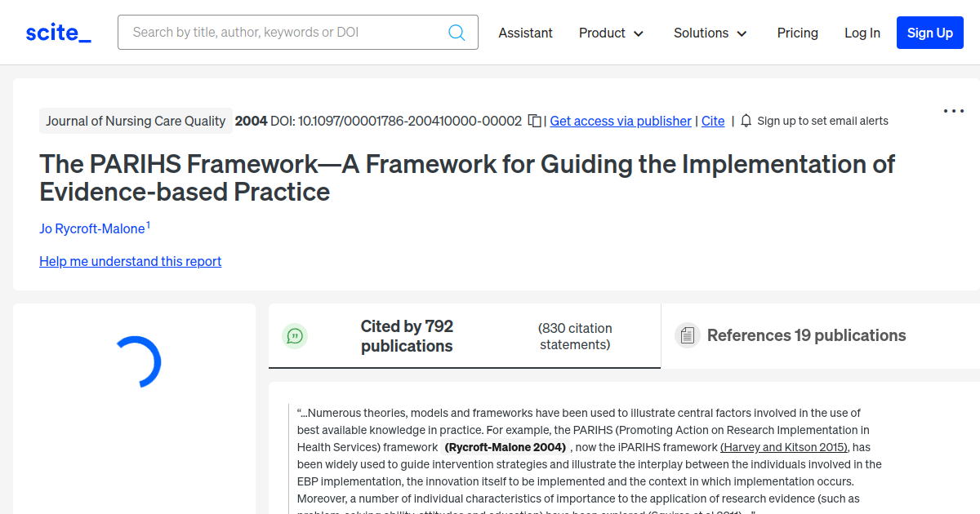980x514 pixels.
Task: Switch to the Cited by 792 publications tab
Action: pyautogui.click(x=407, y=336)
